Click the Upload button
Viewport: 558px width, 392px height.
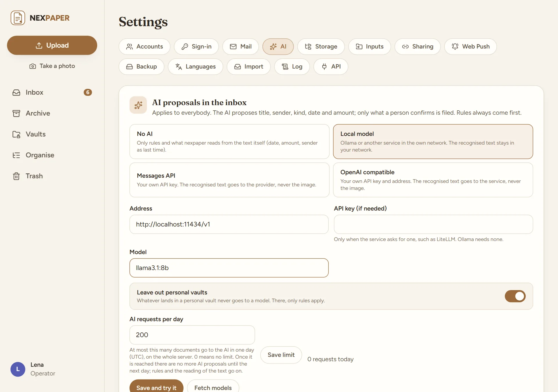52,45
